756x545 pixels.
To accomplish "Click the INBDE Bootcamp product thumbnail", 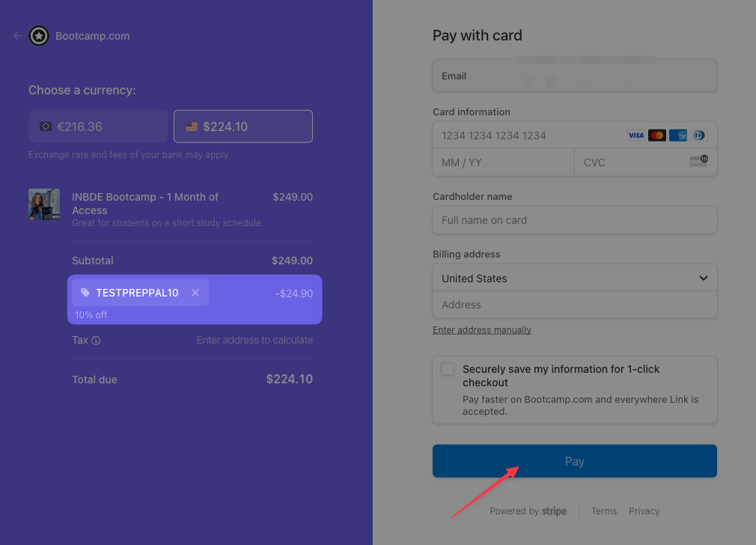I will click(x=44, y=204).
